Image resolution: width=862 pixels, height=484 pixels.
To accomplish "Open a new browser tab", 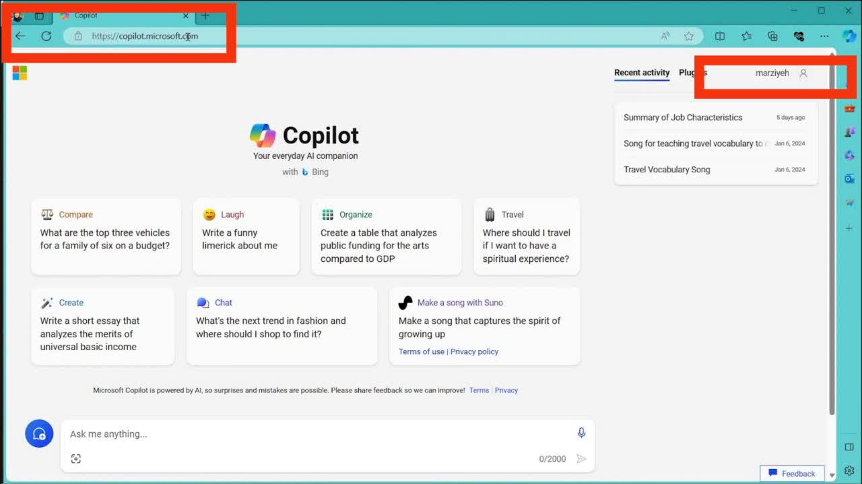I will click(x=205, y=16).
